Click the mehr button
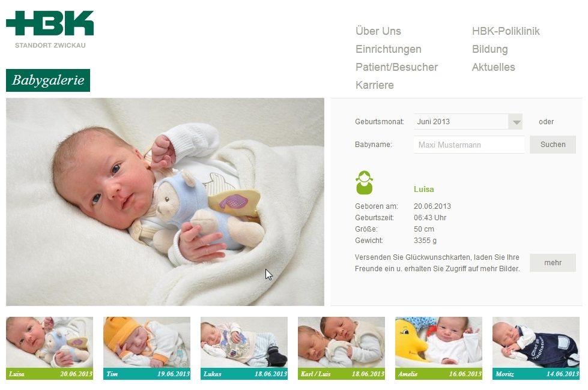Screen dimensions: 588x390 (553, 263)
